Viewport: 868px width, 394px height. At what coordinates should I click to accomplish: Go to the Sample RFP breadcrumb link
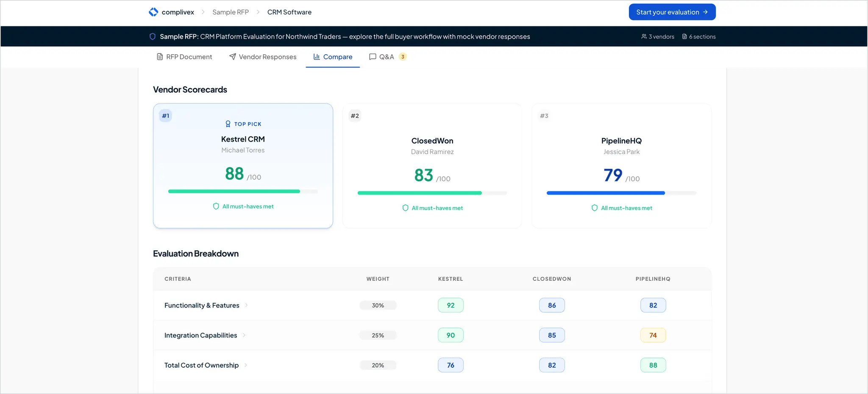click(231, 12)
